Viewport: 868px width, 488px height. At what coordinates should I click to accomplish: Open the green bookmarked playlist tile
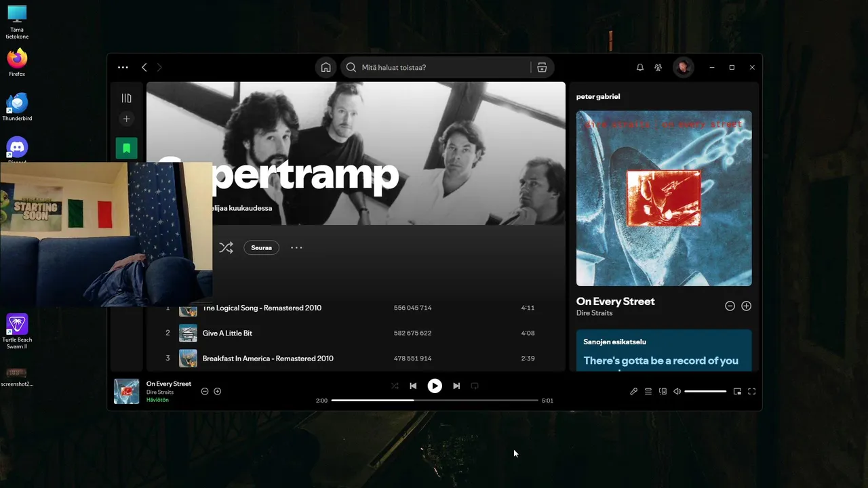click(126, 148)
